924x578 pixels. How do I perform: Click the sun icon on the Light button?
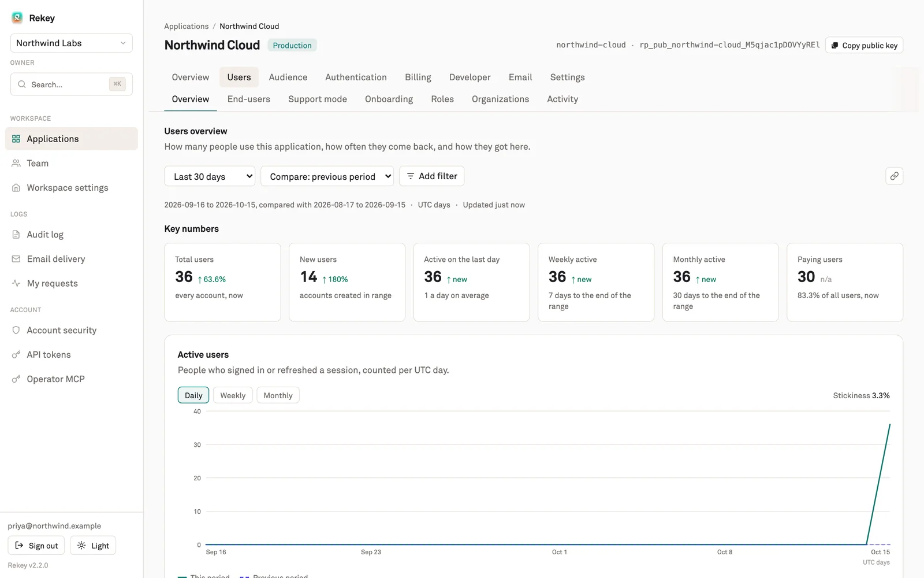click(x=81, y=546)
